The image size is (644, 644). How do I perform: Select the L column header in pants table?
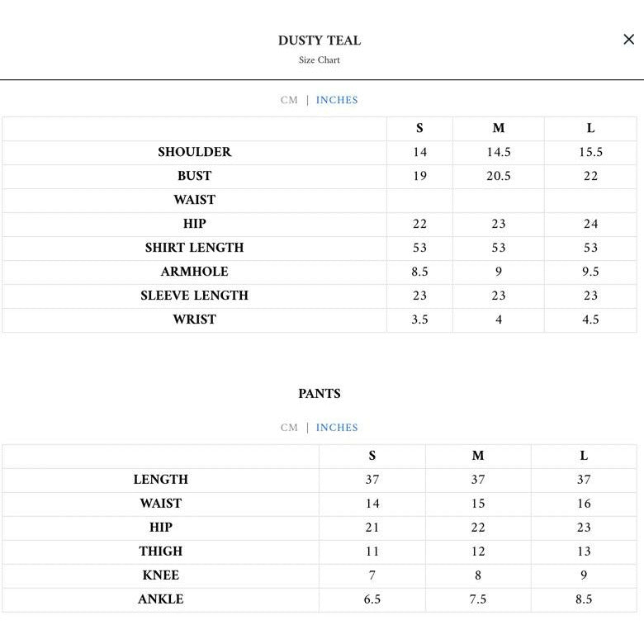(584, 456)
